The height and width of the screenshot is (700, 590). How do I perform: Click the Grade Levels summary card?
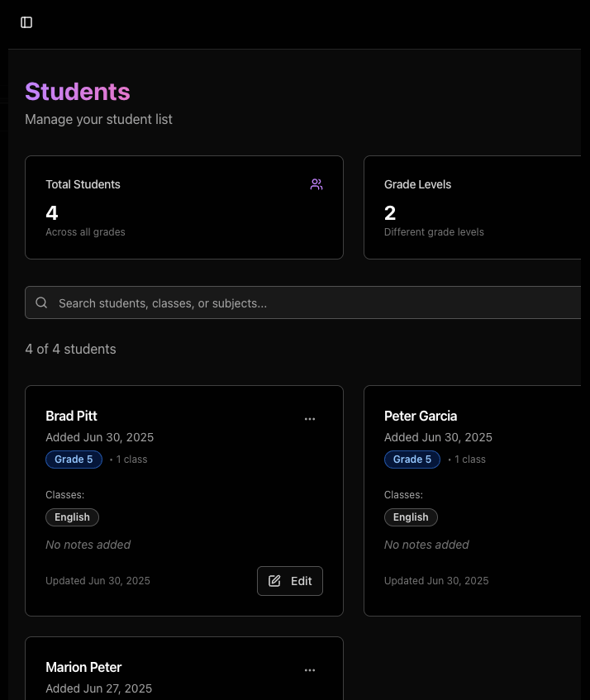click(x=479, y=207)
